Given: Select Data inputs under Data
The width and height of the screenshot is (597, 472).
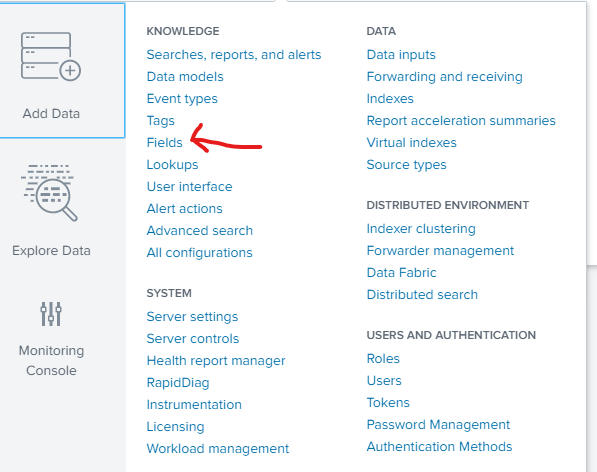Looking at the screenshot, I should [401, 55].
